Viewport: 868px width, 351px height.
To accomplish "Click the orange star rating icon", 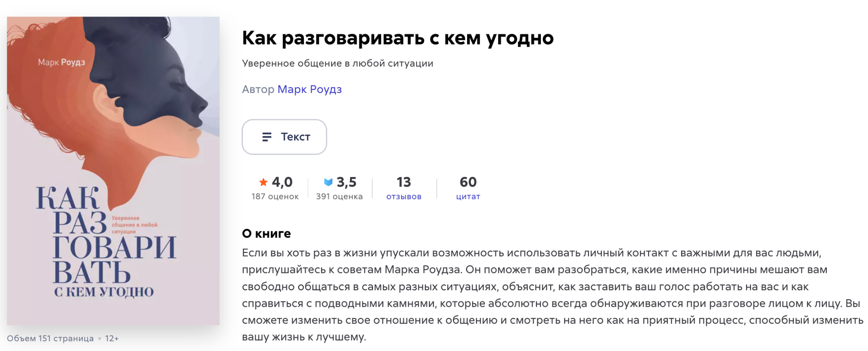I will 263,182.
